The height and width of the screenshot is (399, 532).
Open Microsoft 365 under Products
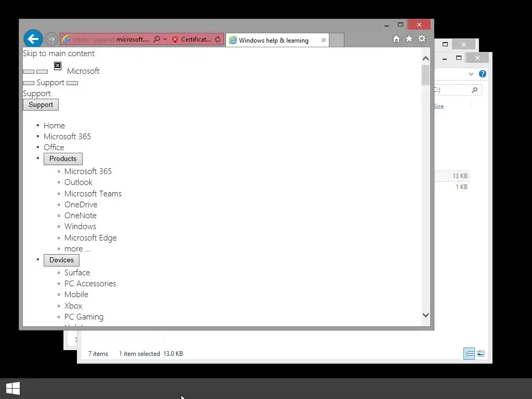88,171
